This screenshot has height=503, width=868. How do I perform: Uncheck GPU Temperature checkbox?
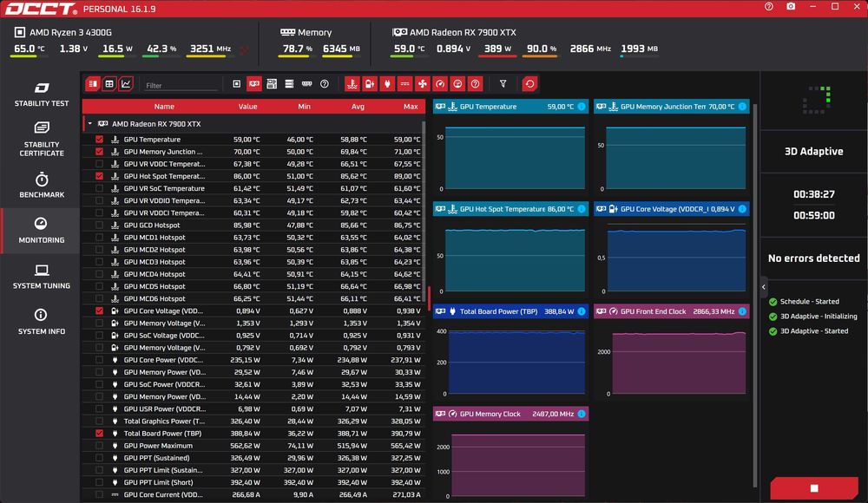(99, 140)
